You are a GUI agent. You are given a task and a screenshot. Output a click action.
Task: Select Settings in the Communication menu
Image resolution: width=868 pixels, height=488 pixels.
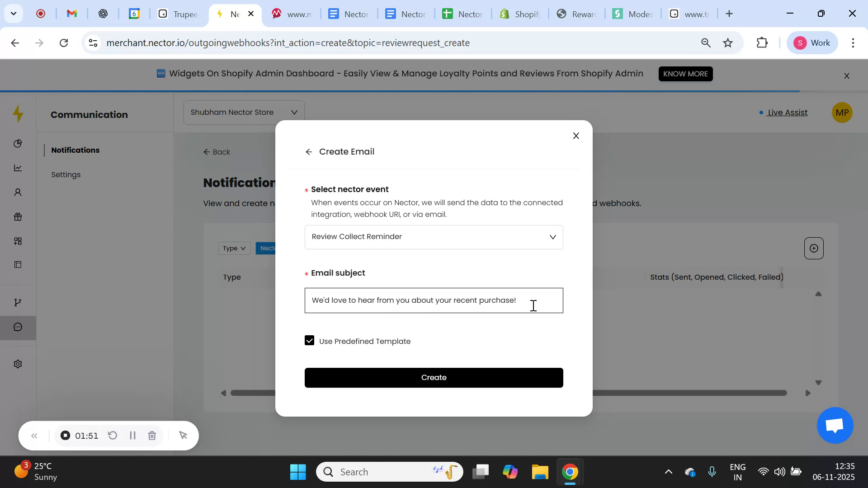pyautogui.click(x=66, y=174)
